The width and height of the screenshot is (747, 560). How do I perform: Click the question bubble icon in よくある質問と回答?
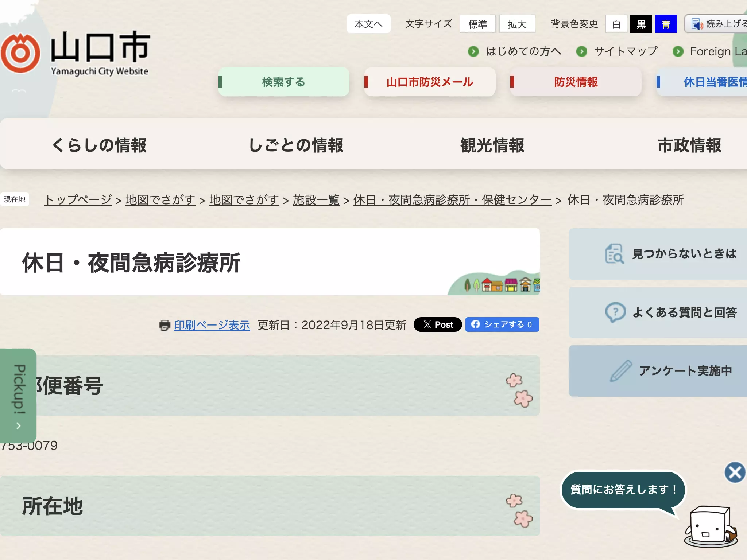[615, 312]
